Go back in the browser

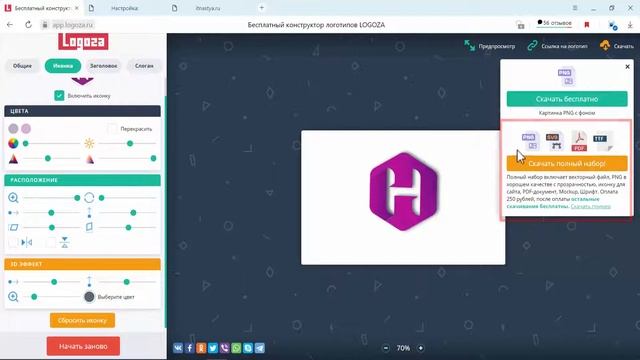click(10, 25)
